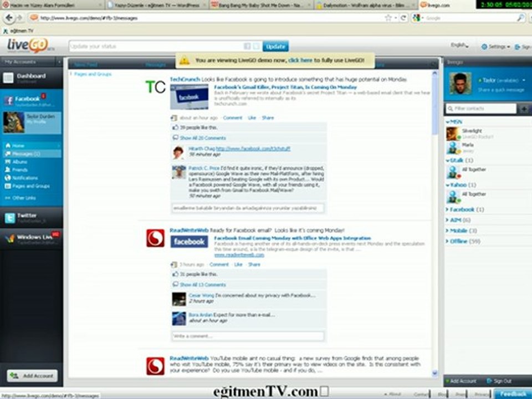Open the Dashboard in the sidebar
The image size is (532, 399).
coord(31,78)
